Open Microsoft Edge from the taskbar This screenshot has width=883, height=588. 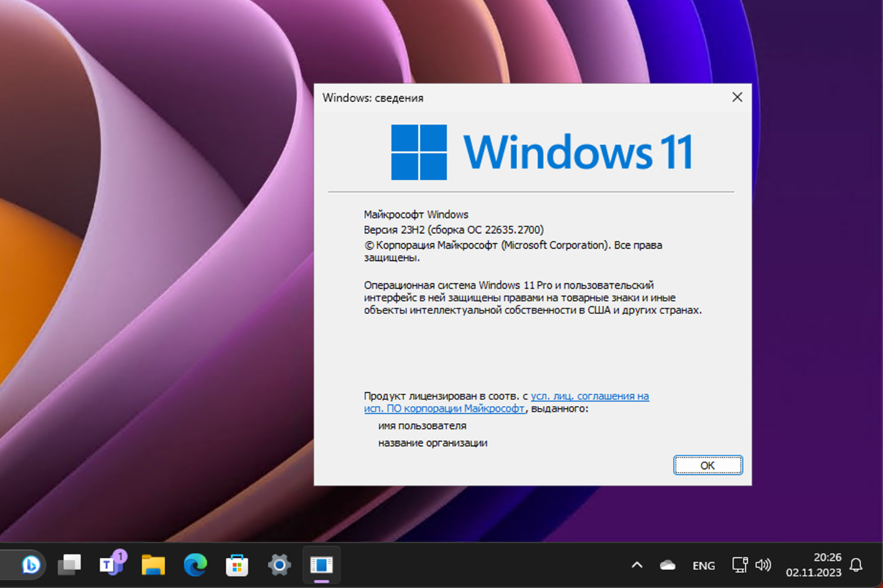click(195, 564)
